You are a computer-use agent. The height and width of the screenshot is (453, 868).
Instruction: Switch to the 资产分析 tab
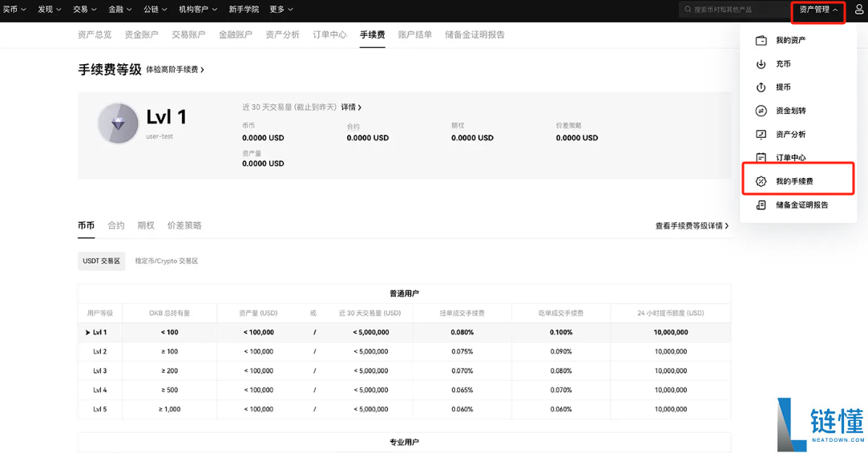tap(282, 34)
